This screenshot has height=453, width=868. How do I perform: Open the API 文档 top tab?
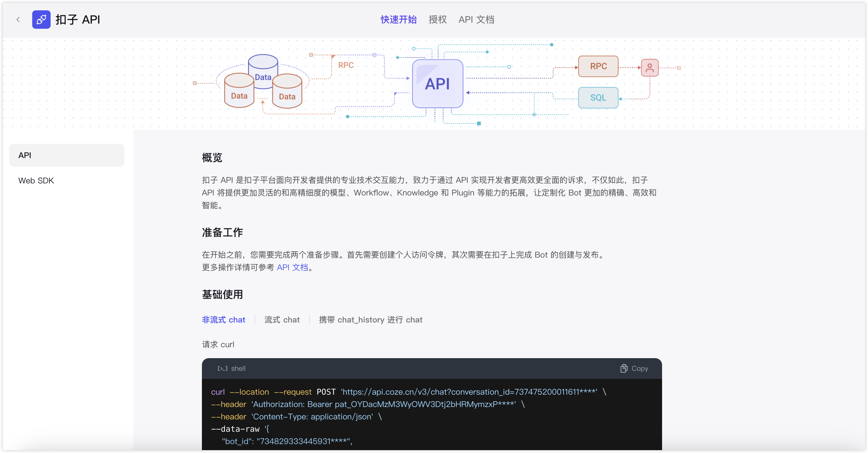476,20
